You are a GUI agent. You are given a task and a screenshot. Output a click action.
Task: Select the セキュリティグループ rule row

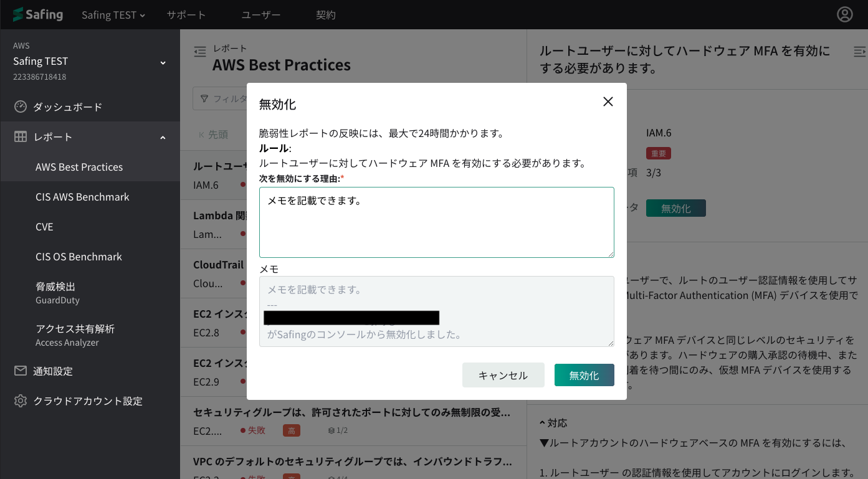coord(353,421)
